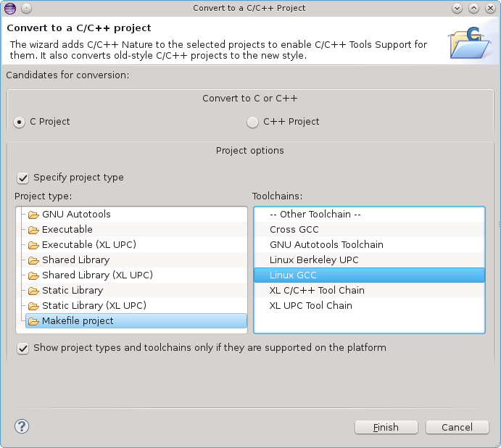Image resolution: width=501 pixels, height=448 pixels.
Task: Click the Executable folder icon
Action: click(x=33, y=230)
